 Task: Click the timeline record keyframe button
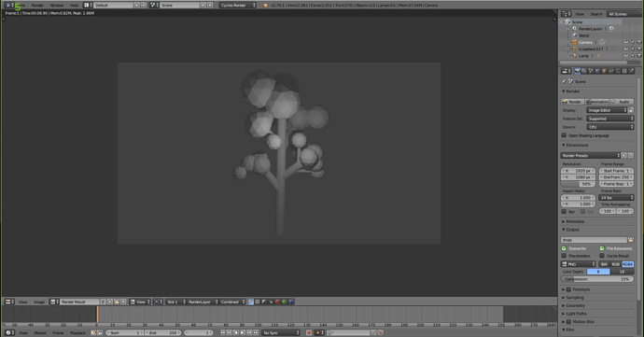click(x=309, y=332)
